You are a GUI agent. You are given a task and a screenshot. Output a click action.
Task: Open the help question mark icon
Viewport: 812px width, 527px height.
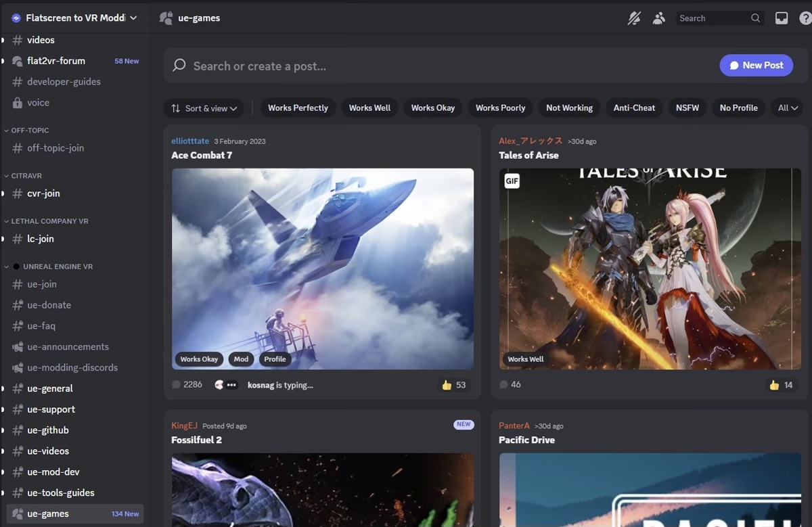tap(806, 18)
